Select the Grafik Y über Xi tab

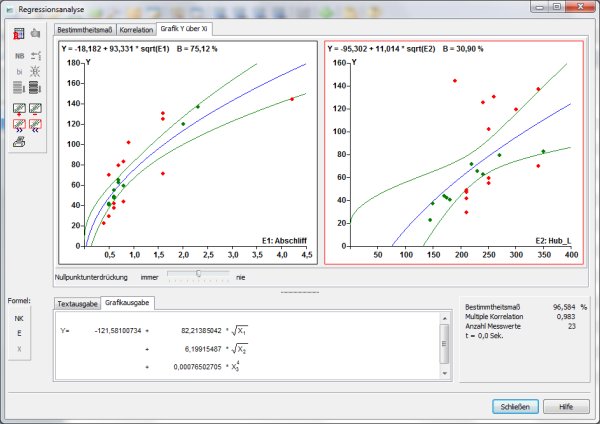[184, 29]
